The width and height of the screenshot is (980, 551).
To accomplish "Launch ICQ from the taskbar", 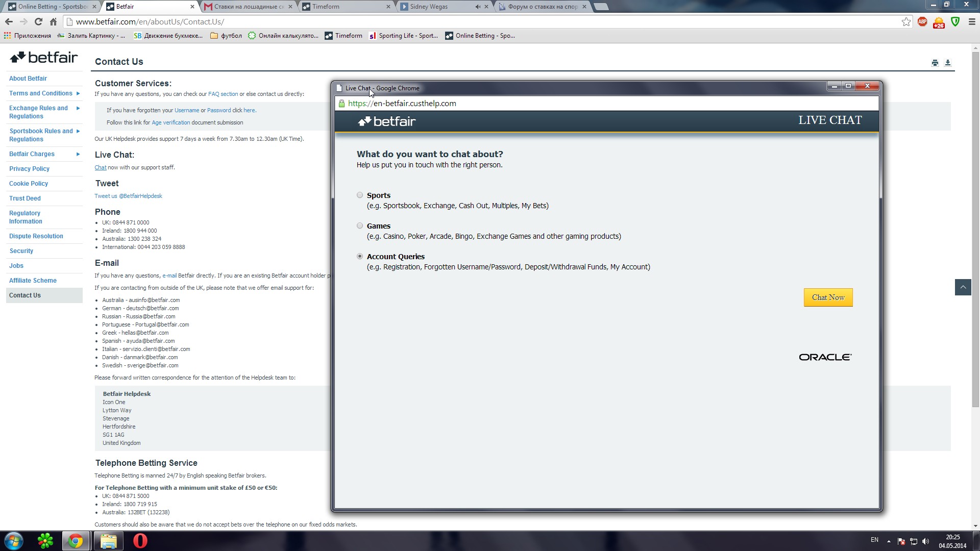I will (45, 541).
